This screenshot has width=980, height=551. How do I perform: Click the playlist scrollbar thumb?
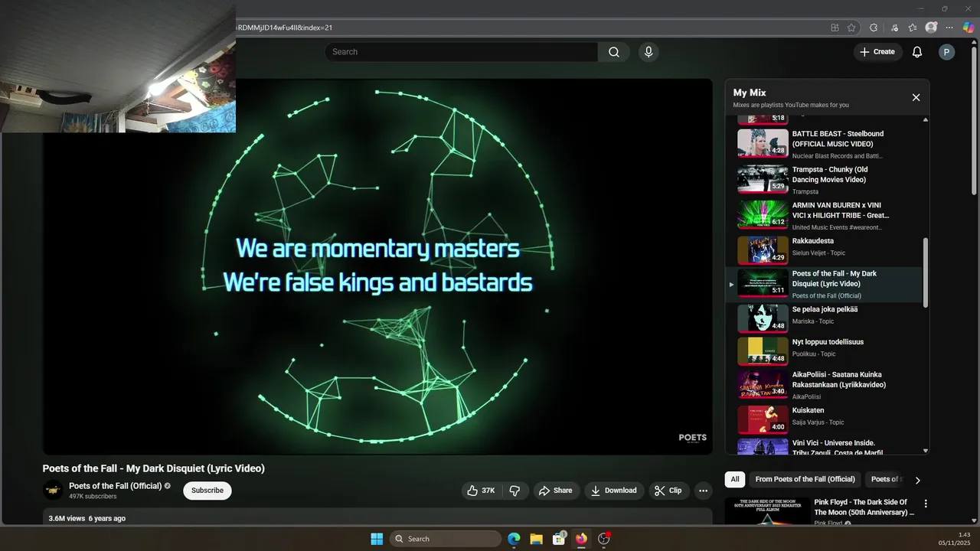point(926,272)
